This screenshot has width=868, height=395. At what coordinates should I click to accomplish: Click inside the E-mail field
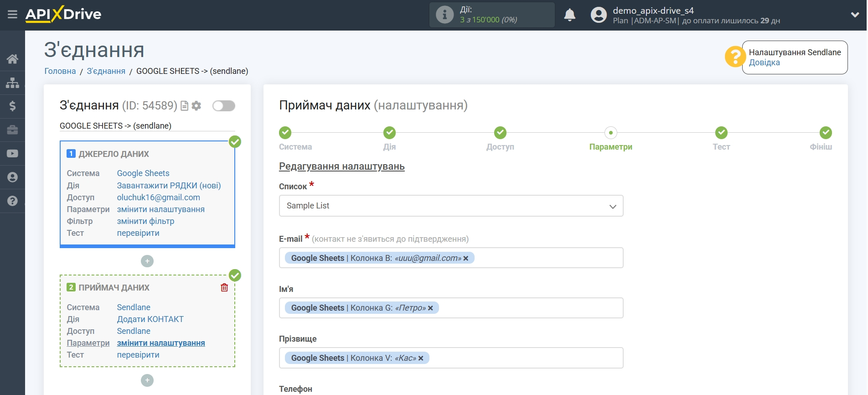click(x=451, y=258)
